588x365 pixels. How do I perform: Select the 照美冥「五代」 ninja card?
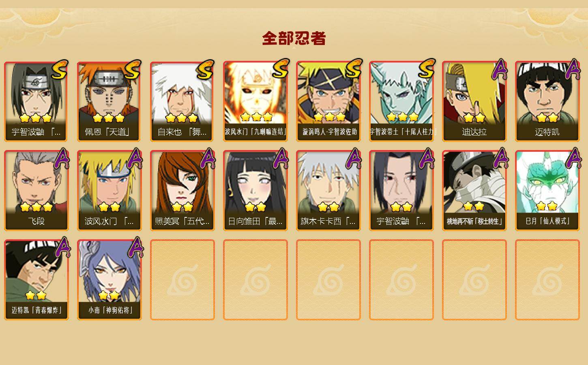(182, 191)
